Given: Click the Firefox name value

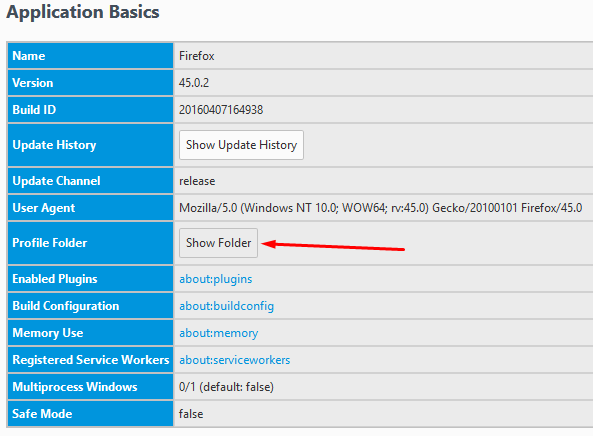Looking at the screenshot, I should (197, 56).
